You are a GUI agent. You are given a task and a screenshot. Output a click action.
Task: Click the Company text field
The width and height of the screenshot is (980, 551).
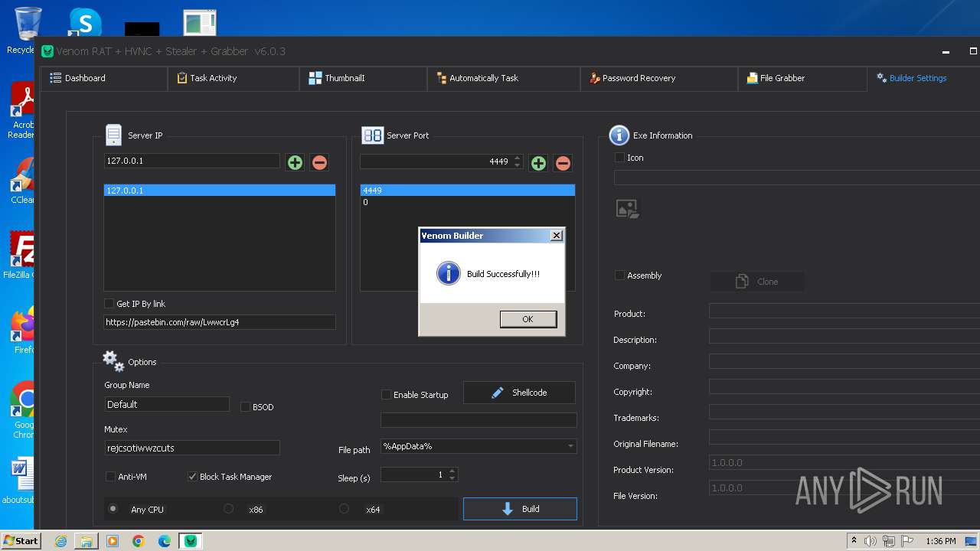pyautogui.click(x=844, y=362)
